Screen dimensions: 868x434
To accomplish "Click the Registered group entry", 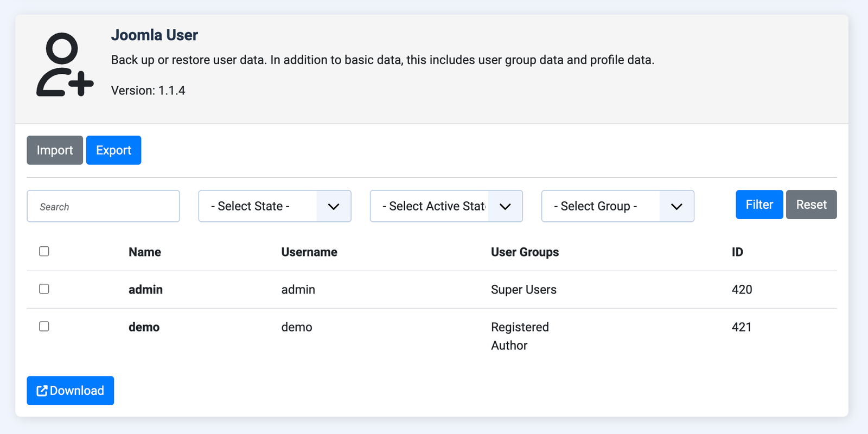I will (x=520, y=327).
